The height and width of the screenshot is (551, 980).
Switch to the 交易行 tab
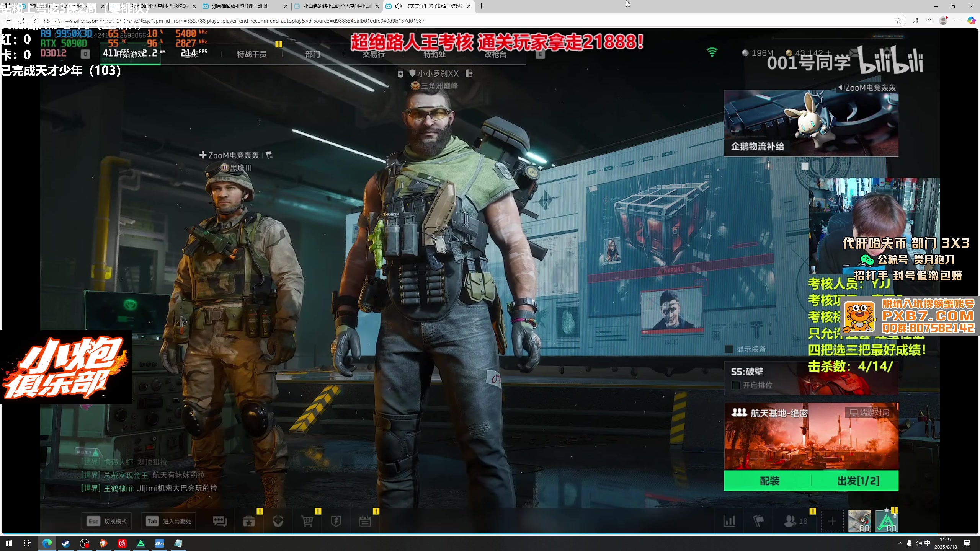(374, 54)
